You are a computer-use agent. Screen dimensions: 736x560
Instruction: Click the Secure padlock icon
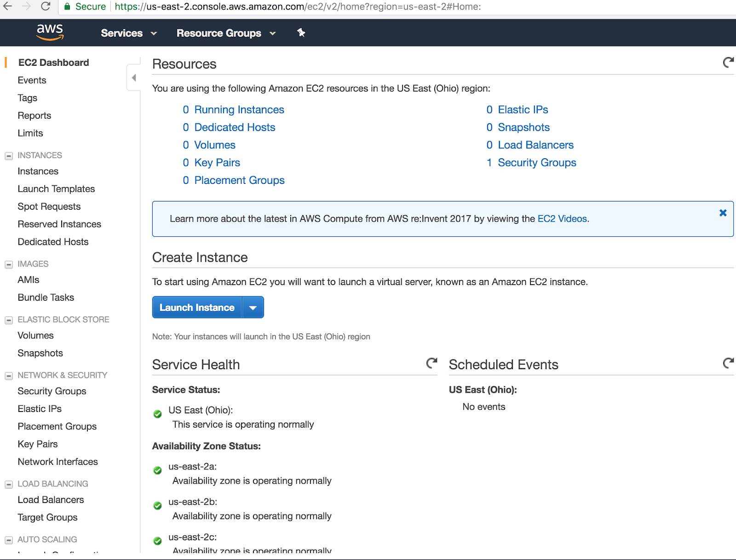[67, 6]
